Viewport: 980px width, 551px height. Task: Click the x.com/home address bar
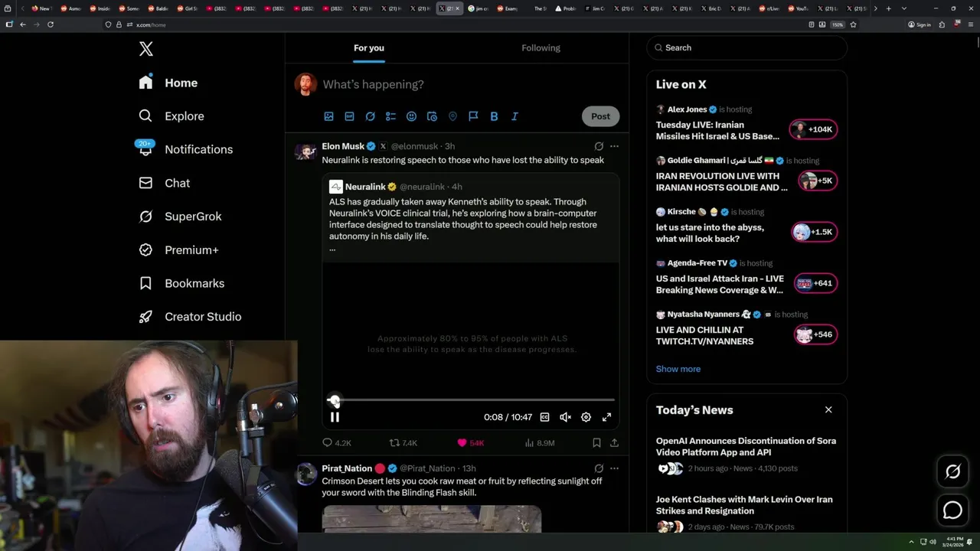(459, 24)
